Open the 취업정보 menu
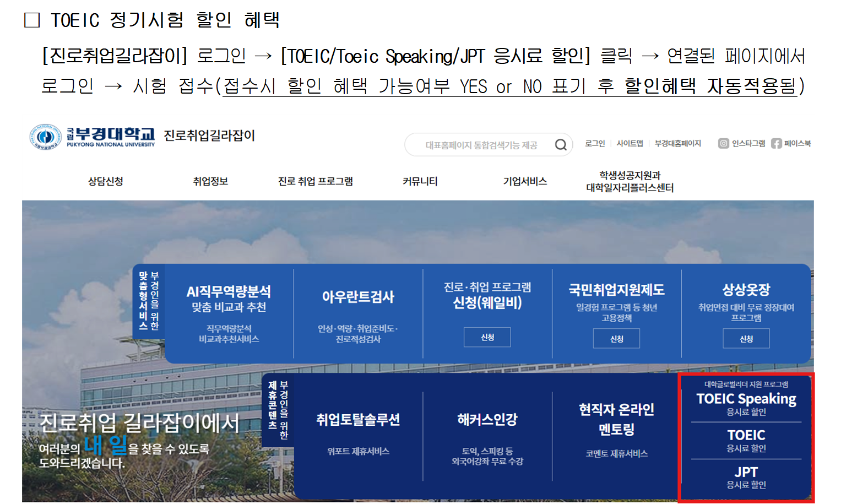The height and width of the screenshot is (504, 841). [210, 181]
